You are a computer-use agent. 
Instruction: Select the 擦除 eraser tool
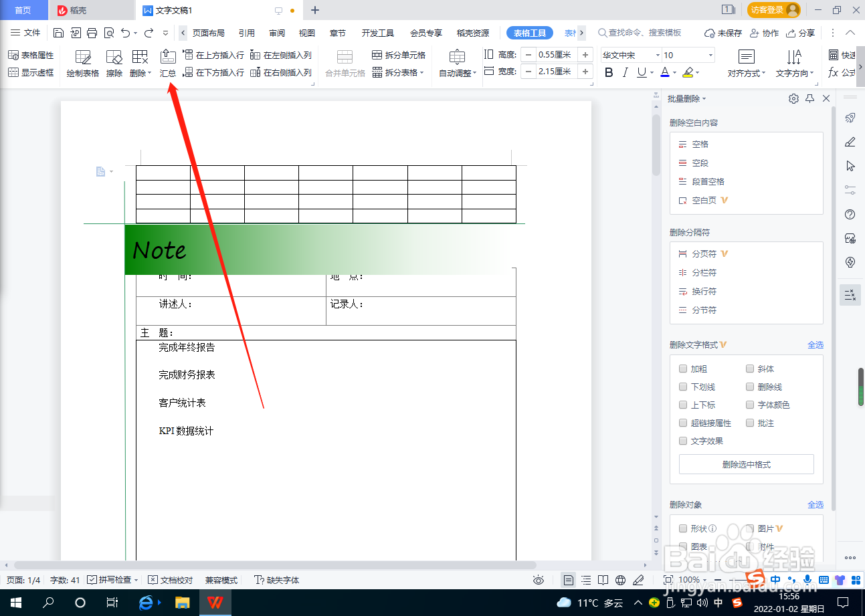[114, 64]
